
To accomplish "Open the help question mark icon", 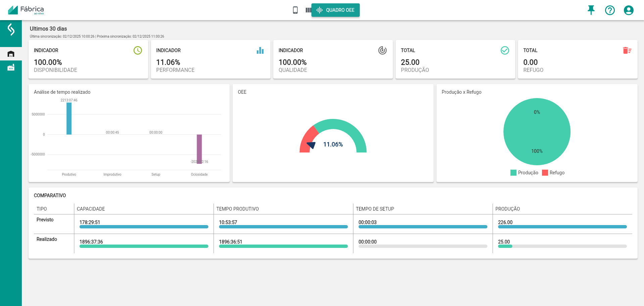I will (x=609, y=10).
